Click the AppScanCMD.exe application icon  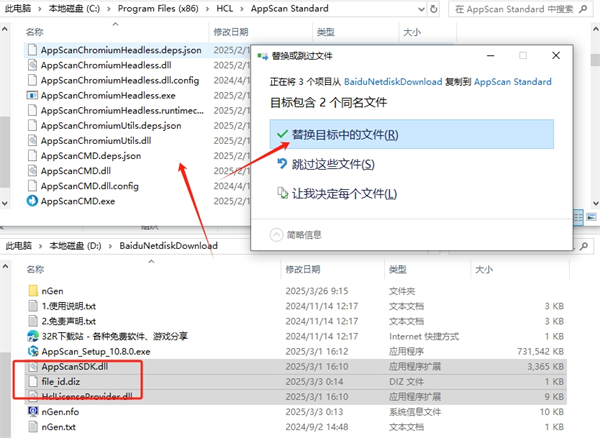pos(32,201)
